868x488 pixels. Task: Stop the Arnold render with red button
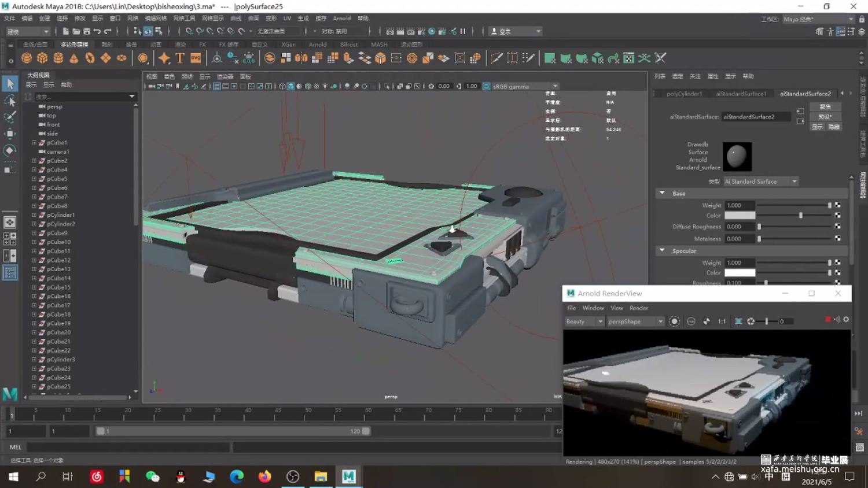827,320
